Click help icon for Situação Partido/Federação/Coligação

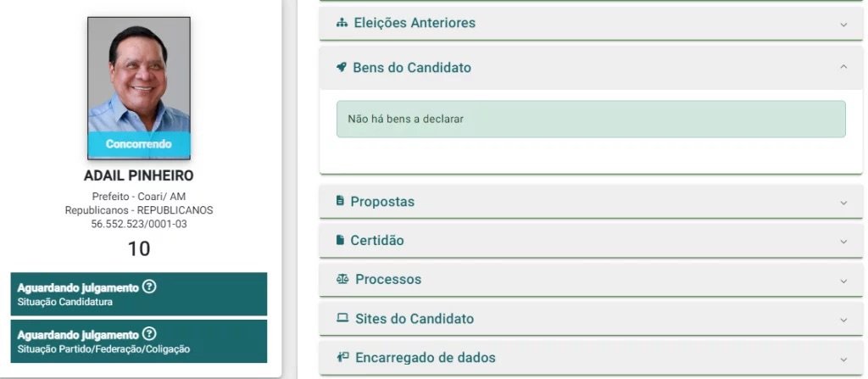pyautogui.click(x=149, y=334)
